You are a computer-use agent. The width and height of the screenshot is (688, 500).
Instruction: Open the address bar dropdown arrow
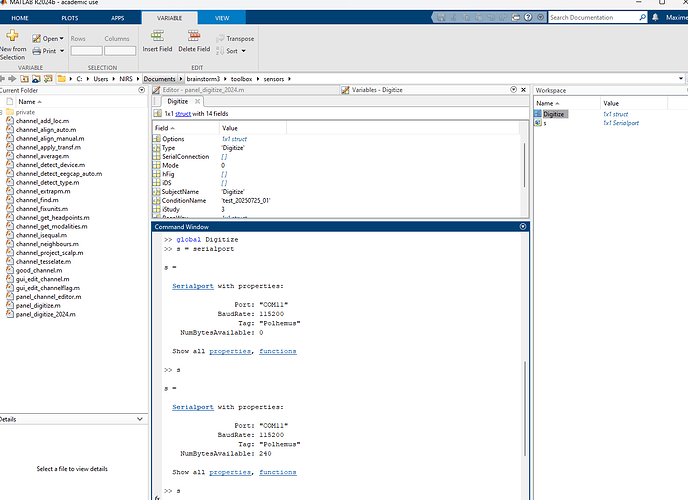point(681,79)
